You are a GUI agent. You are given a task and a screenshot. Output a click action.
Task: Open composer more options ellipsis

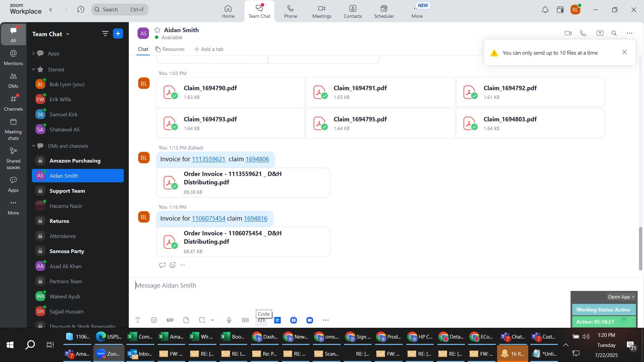[325, 320]
